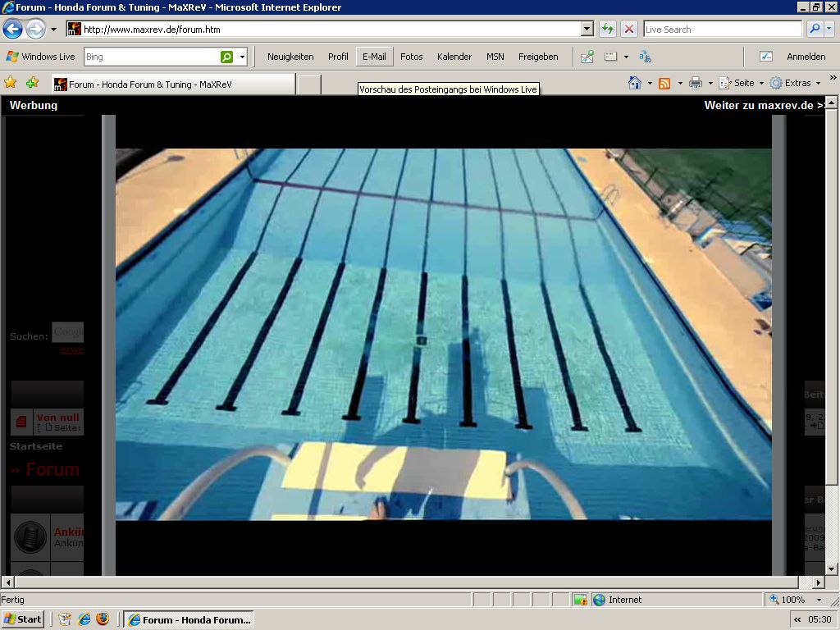The width and height of the screenshot is (840, 630).
Task: Click into the Live Search field
Action: tap(722, 29)
